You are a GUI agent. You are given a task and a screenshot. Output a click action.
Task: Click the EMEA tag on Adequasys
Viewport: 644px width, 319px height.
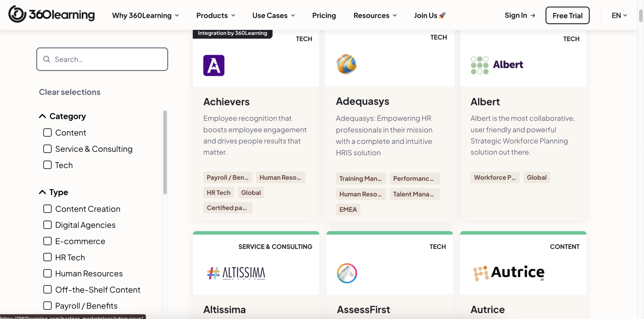click(x=348, y=209)
